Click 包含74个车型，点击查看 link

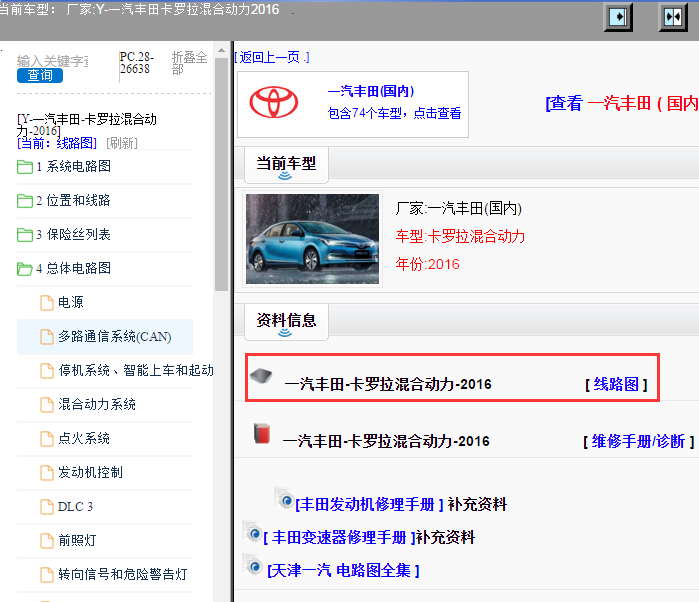point(395,113)
